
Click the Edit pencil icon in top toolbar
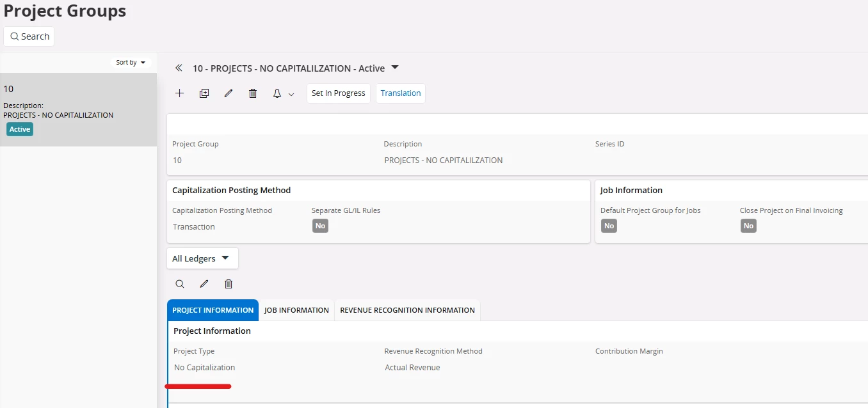pyautogui.click(x=229, y=93)
